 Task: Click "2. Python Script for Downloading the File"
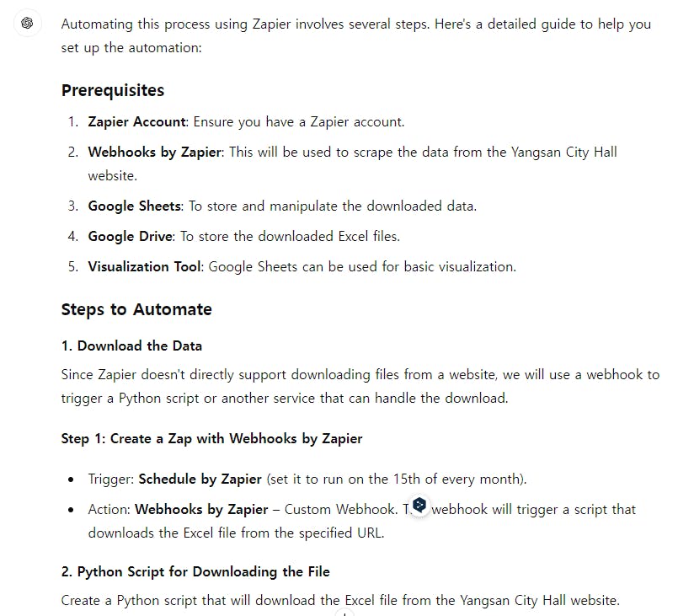[x=195, y=572]
